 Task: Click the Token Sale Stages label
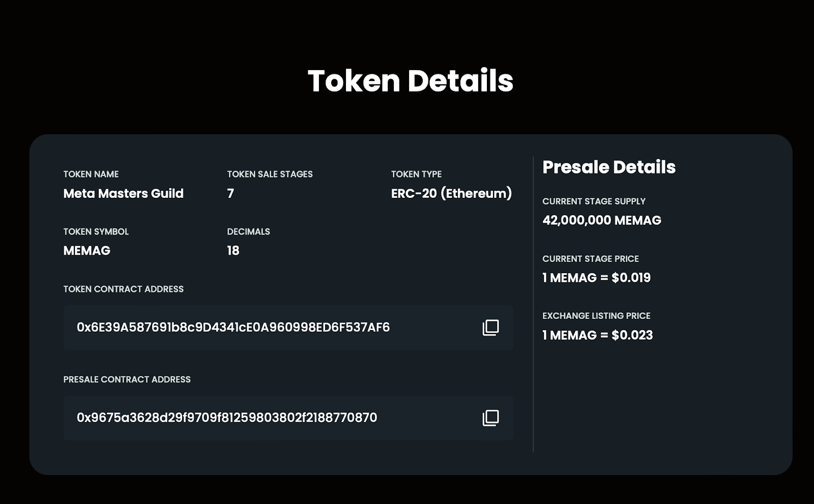270,174
